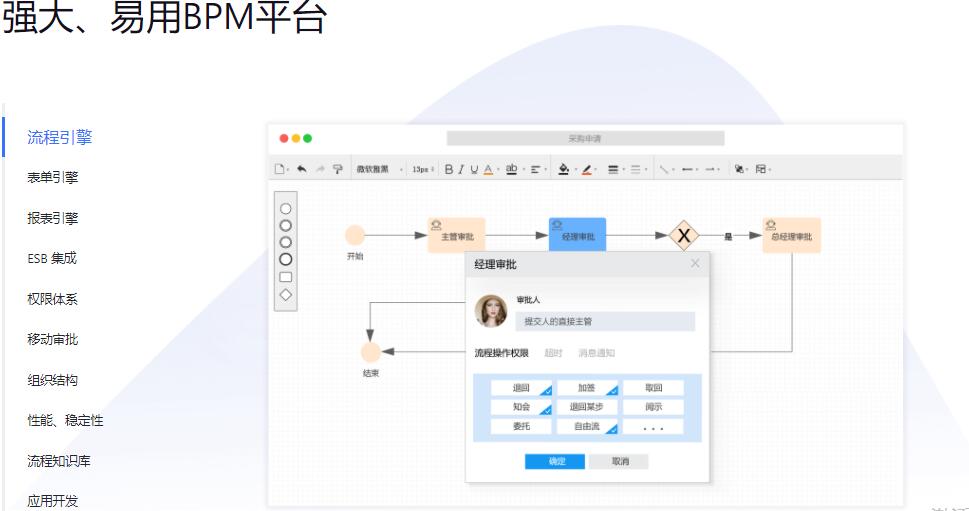Pick the diamond gateway shape in palette
The height and width of the screenshot is (511, 969).
[x=286, y=294]
